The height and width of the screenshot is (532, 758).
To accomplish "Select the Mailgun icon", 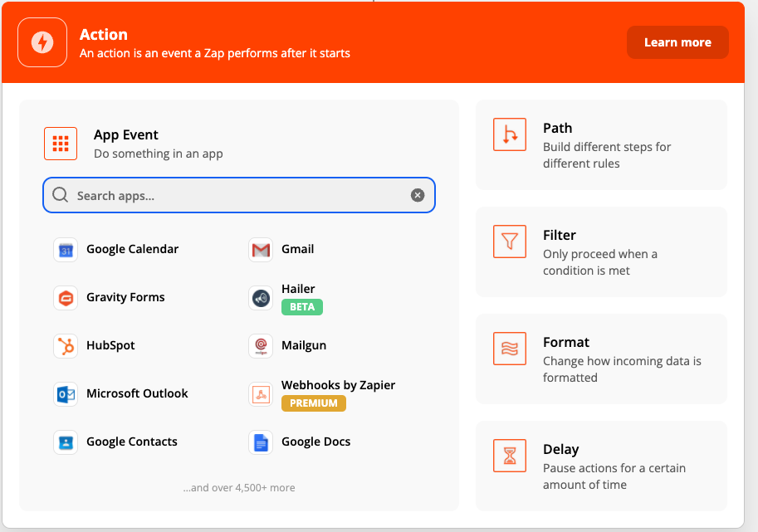I will pos(261,346).
